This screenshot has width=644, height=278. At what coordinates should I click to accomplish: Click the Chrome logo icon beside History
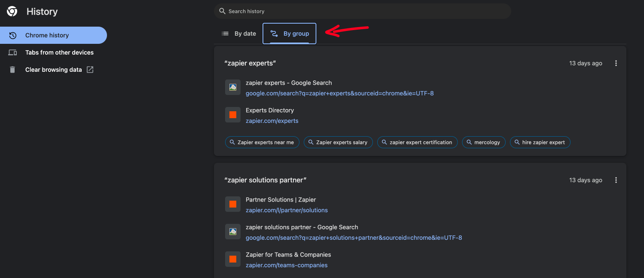(12, 12)
